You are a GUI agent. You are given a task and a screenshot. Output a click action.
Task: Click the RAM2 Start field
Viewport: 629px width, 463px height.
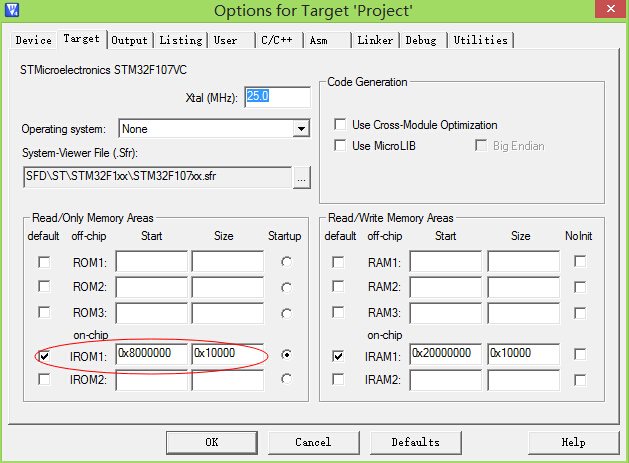tap(446, 287)
